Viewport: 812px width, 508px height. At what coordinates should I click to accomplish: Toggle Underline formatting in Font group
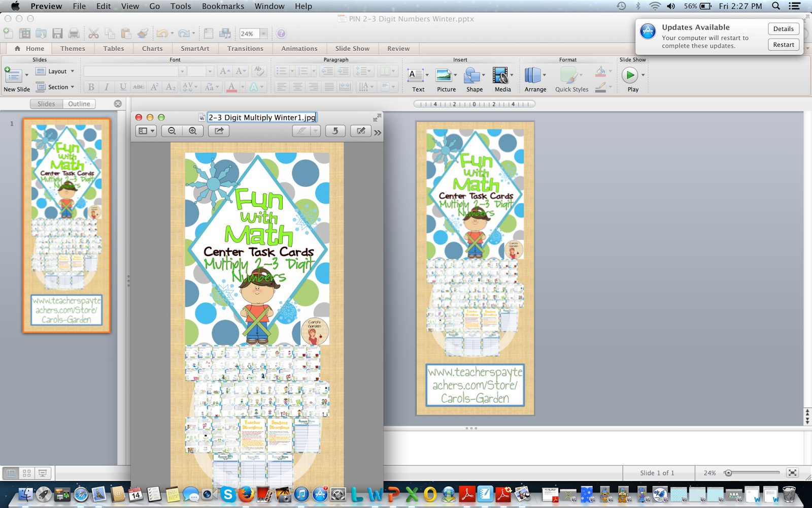[123, 87]
